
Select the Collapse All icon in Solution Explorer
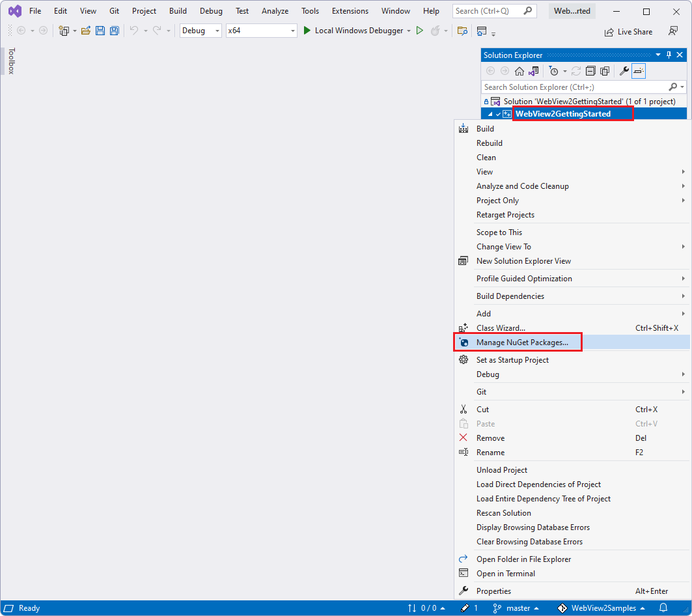tap(592, 70)
